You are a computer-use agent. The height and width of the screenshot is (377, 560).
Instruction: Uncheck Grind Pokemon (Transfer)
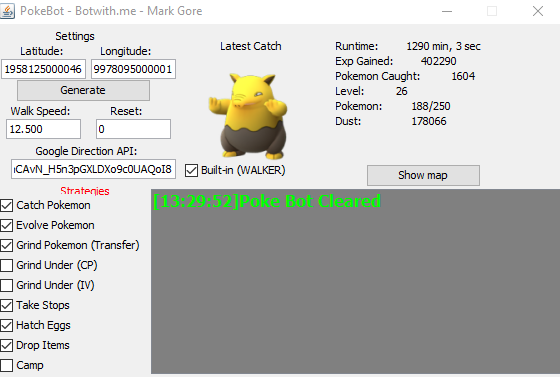pos(7,245)
